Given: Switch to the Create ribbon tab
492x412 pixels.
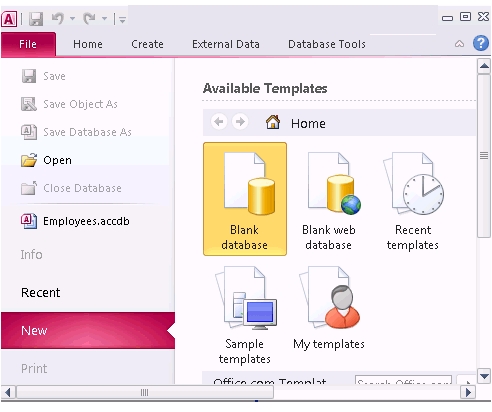Looking at the screenshot, I should [147, 44].
